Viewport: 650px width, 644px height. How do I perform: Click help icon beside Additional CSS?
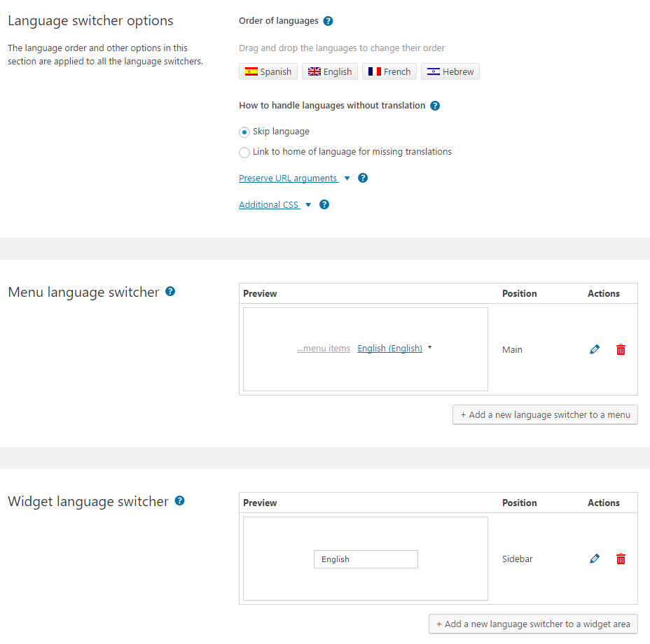pos(324,204)
